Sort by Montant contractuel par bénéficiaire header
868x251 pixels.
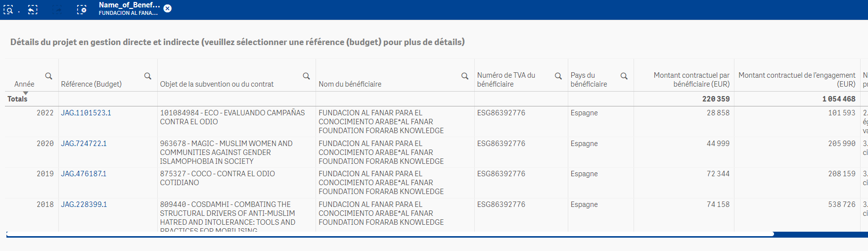pos(691,80)
